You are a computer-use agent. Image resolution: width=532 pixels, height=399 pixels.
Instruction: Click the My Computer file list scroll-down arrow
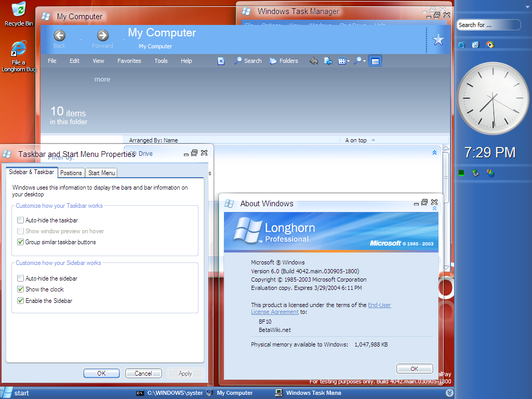(446, 268)
